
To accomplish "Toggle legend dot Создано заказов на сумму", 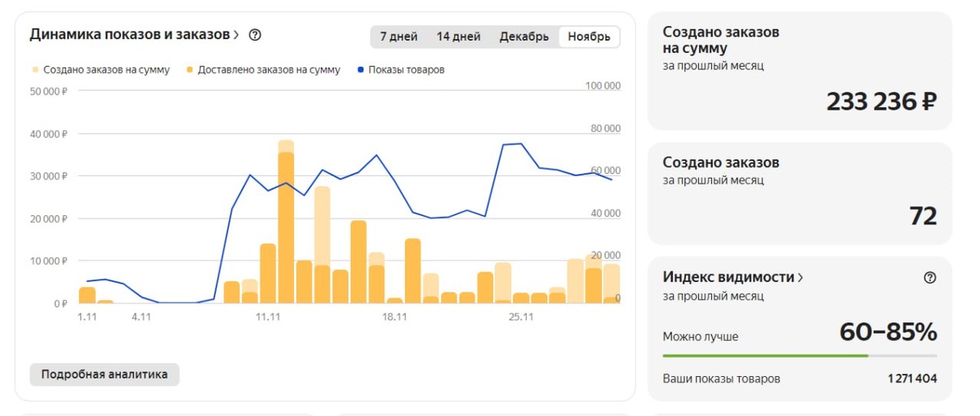I will coord(34,70).
